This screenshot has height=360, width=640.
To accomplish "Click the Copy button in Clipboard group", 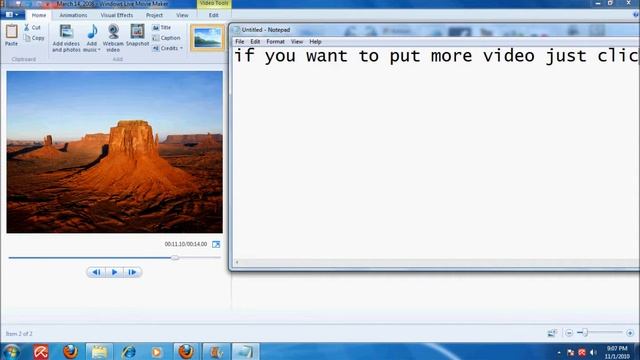I will [x=34, y=38].
